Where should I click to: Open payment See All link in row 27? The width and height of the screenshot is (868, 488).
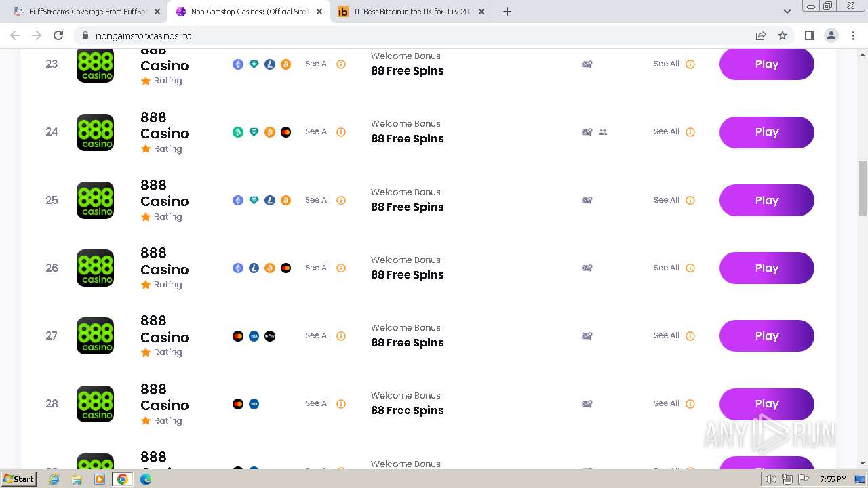318,335
